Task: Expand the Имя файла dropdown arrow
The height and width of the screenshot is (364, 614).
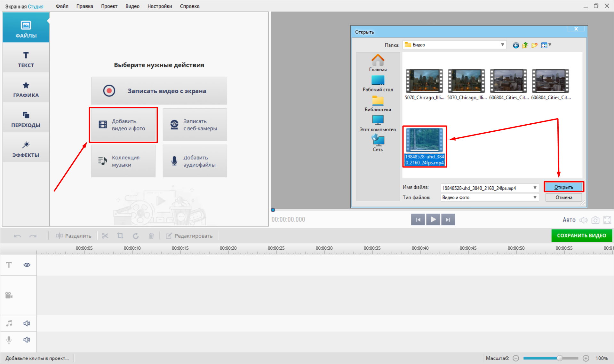Action: tap(535, 188)
